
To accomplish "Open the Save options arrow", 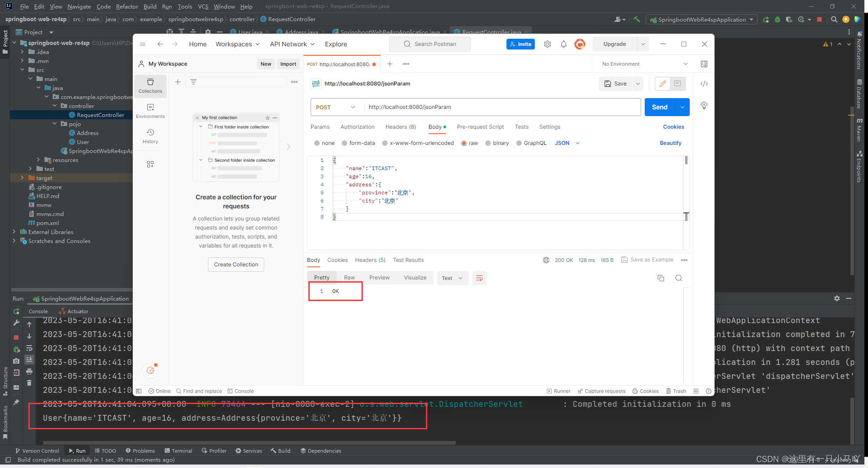I will click(637, 84).
